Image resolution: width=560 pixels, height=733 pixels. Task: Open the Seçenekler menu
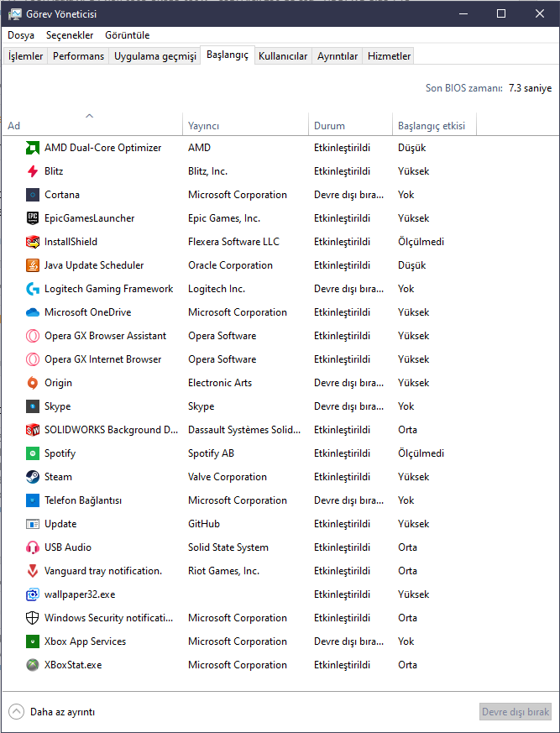70,35
